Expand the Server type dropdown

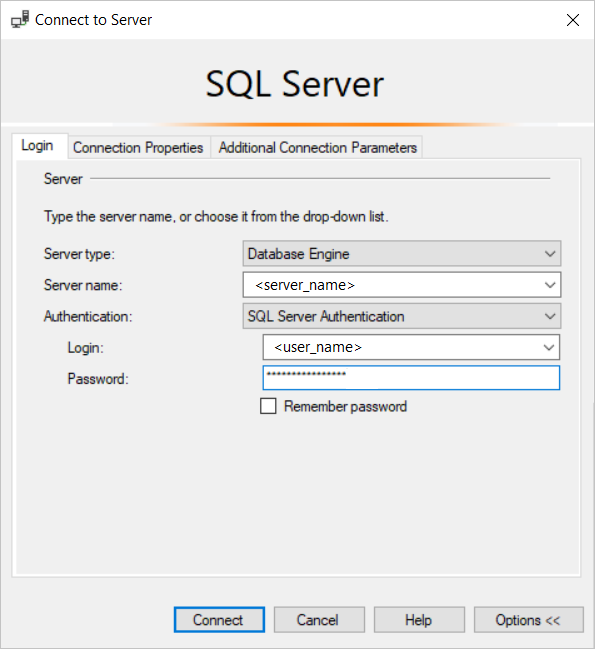(x=402, y=254)
